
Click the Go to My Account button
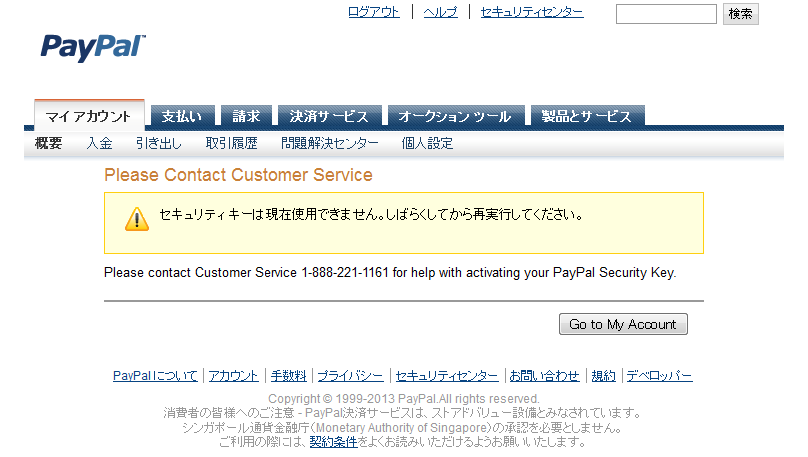[623, 324]
